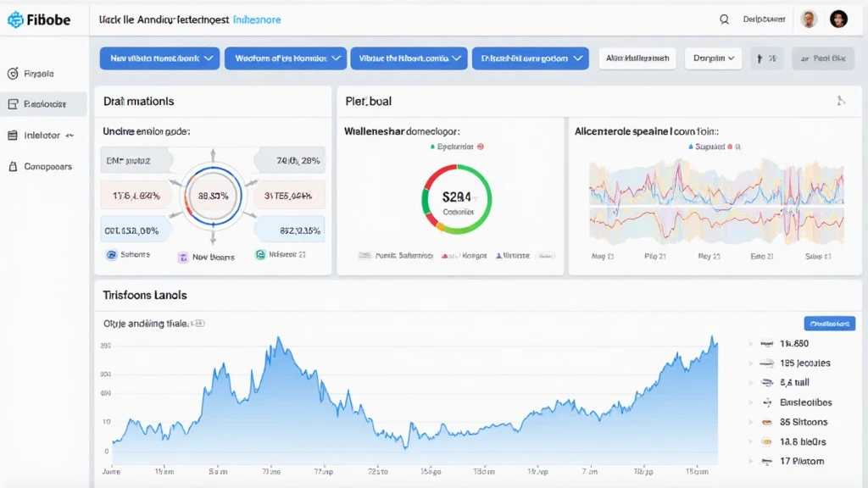Click the info icon beside chart subtitle

click(x=198, y=323)
